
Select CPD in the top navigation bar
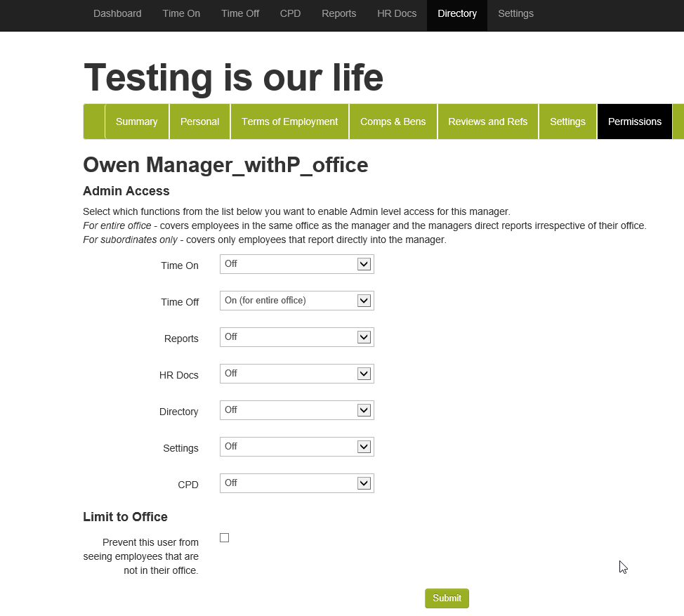pyautogui.click(x=290, y=13)
